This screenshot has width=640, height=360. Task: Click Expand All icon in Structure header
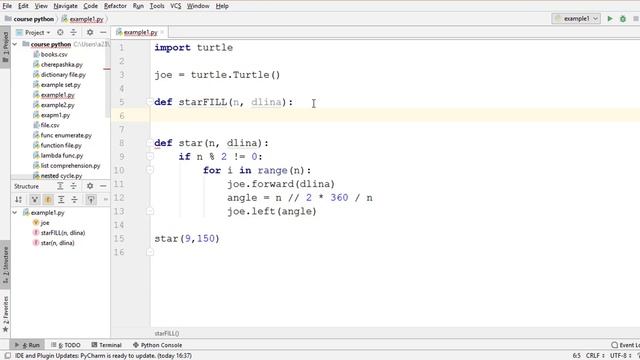click(x=60, y=186)
